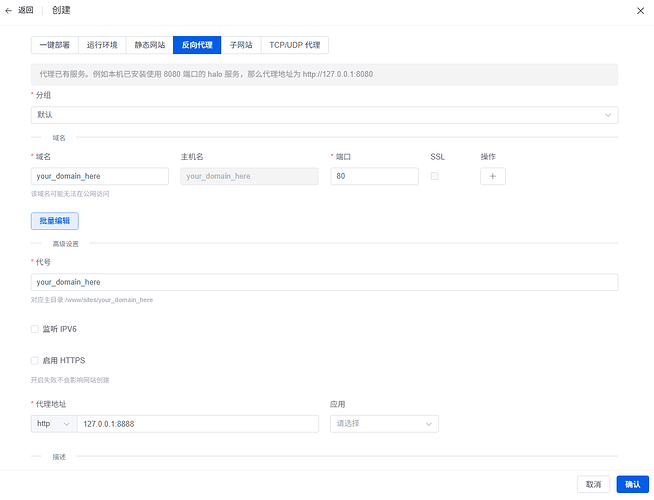Click the 端口 field containing 80
654x500 pixels.
click(375, 176)
